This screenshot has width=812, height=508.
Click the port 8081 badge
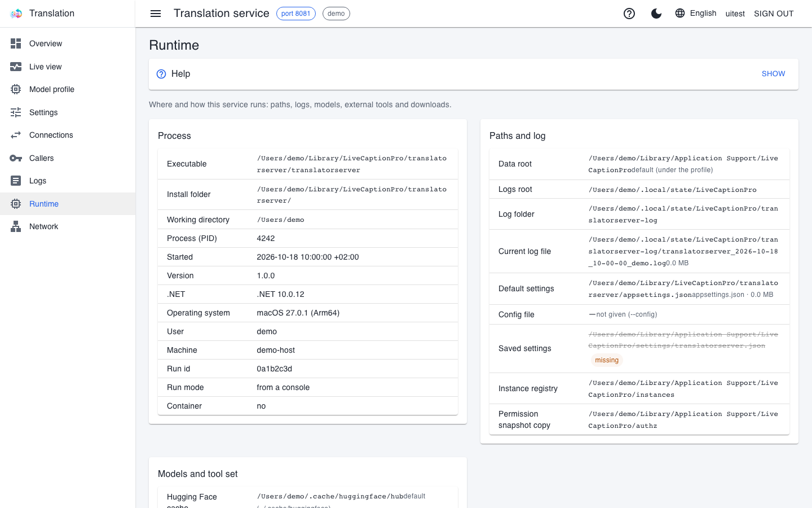pyautogui.click(x=296, y=14)
